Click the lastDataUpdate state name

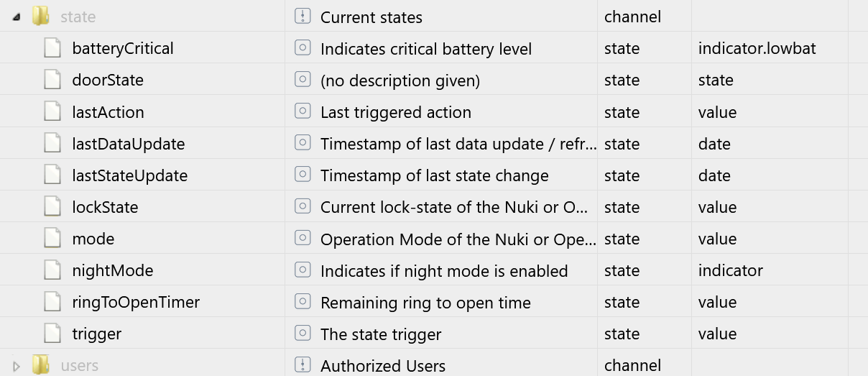[x=129, y=144]
